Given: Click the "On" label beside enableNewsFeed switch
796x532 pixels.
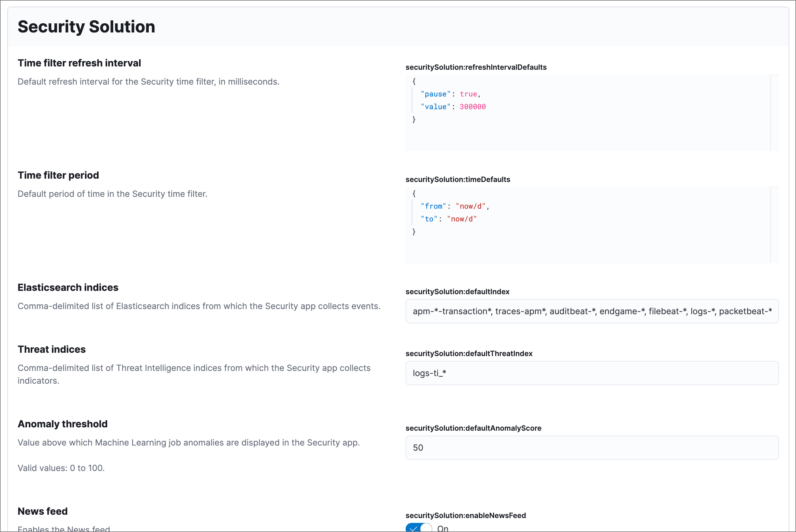Looking at the screenshot, I should pos(443,528).
